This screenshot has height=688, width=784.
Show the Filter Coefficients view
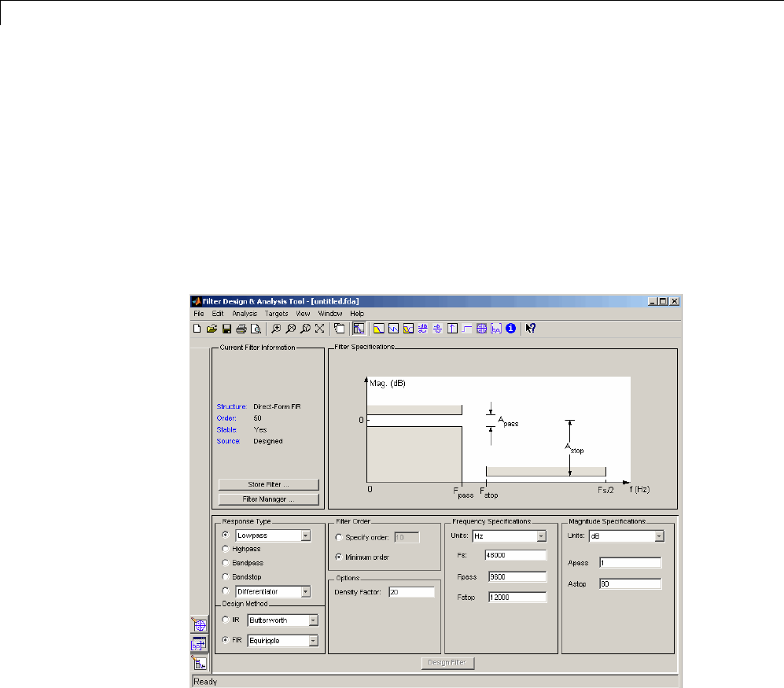(496, 329)
